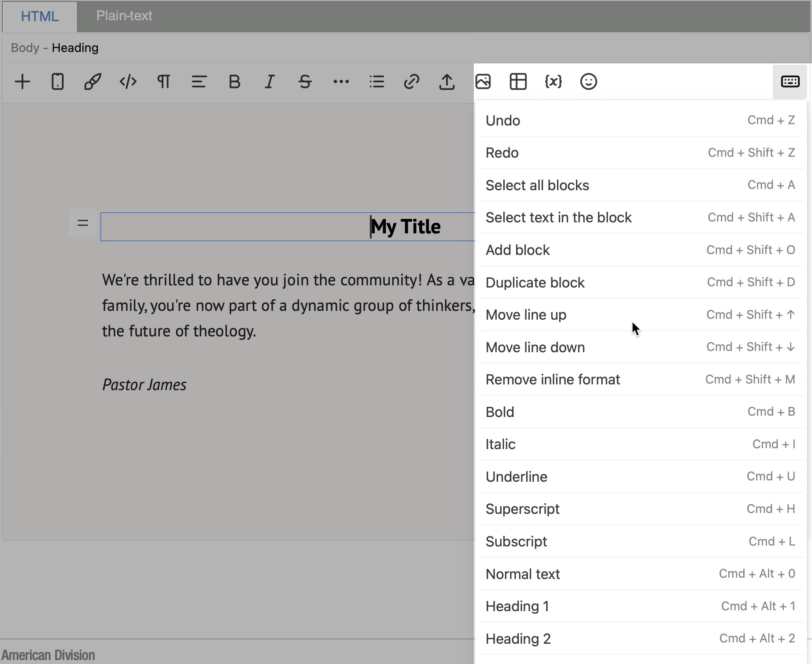This screenshot has height=664, width=812.
Task: Switch to the Plain-text tab
Action: point(124,16)
